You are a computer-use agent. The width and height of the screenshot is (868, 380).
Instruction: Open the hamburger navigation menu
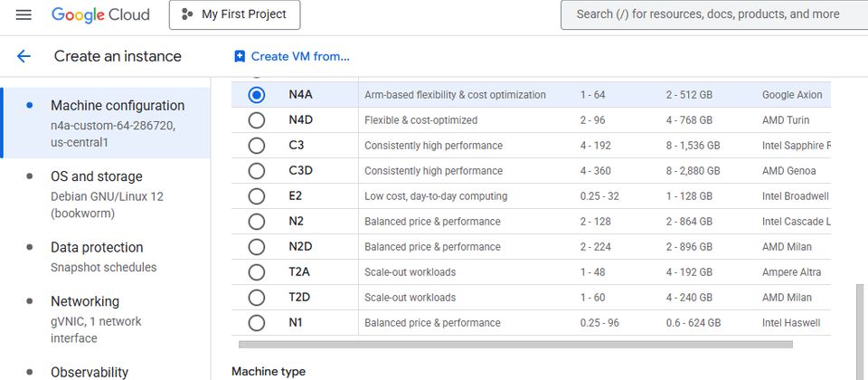coord(24,14)
